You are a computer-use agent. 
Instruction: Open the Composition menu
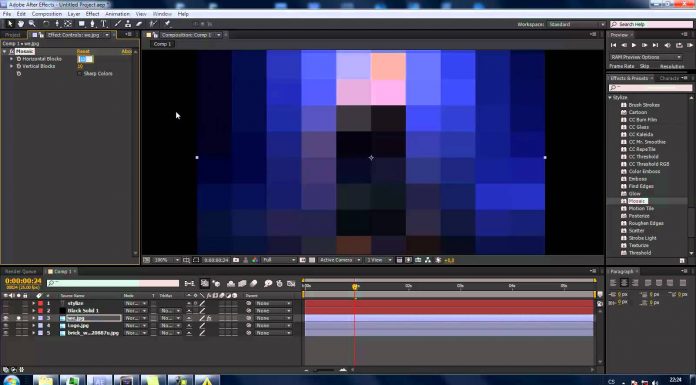pos(47,14)
